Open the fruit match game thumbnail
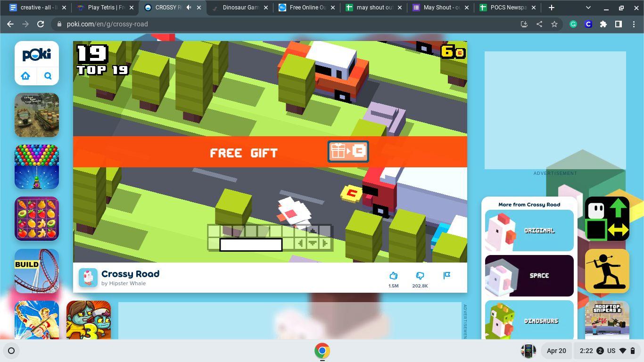The image size is (644, 362). coord(37,219)
